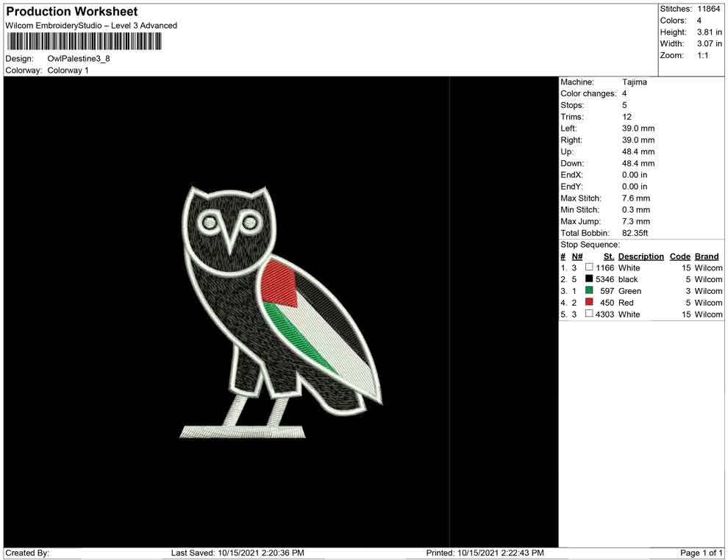Click the owl's perch bar in preview

pos(243,432)
